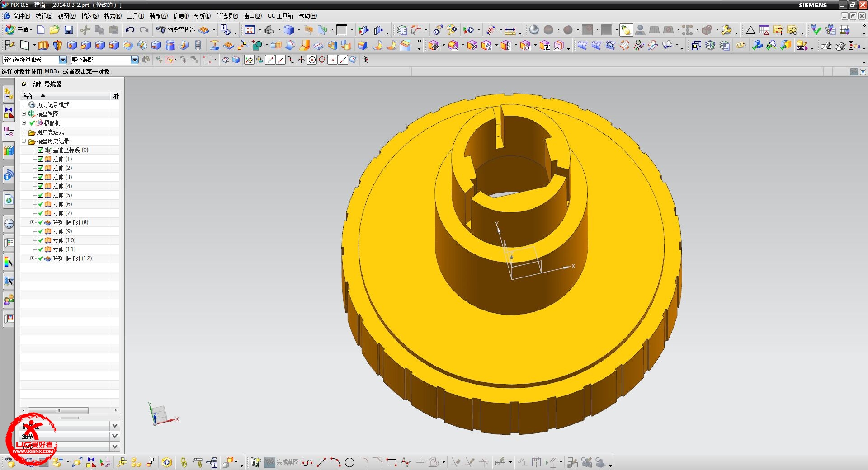
Task: Toggle the 拉伸 (7) feature checkbox
Action: click(x=41, y=213)
